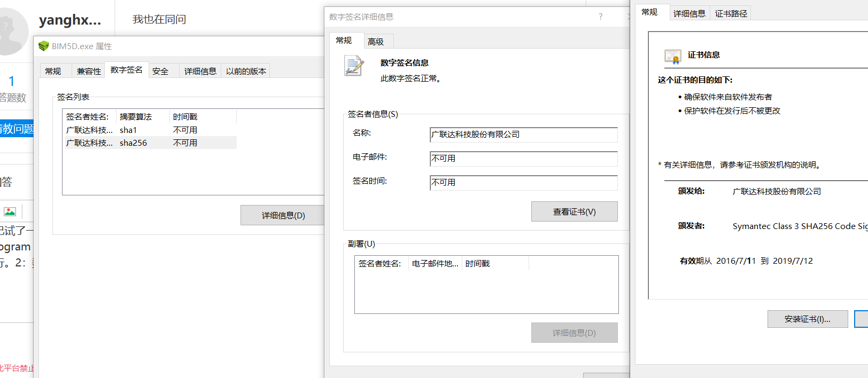Viewport: 868px width, 378px height.
Task: Click the 我也在同问 link
Action: coord(159,19)
